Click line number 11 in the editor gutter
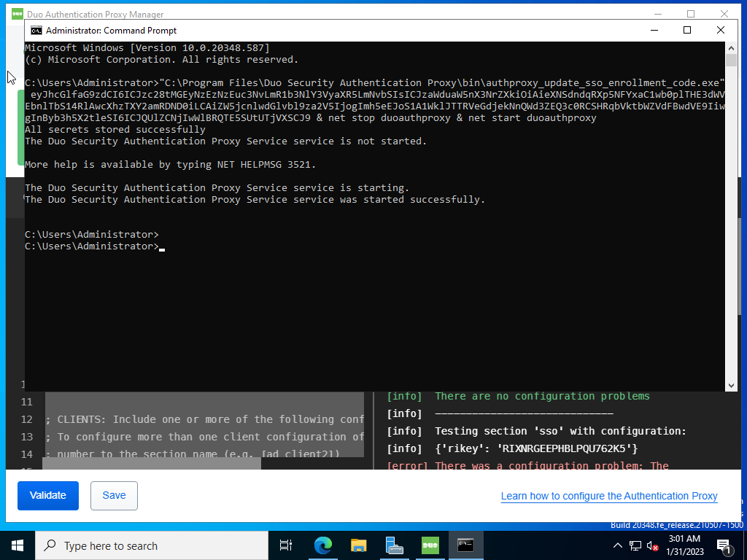Screen dimensions: 747x560 pyautogui.click(x=27, y=402)
